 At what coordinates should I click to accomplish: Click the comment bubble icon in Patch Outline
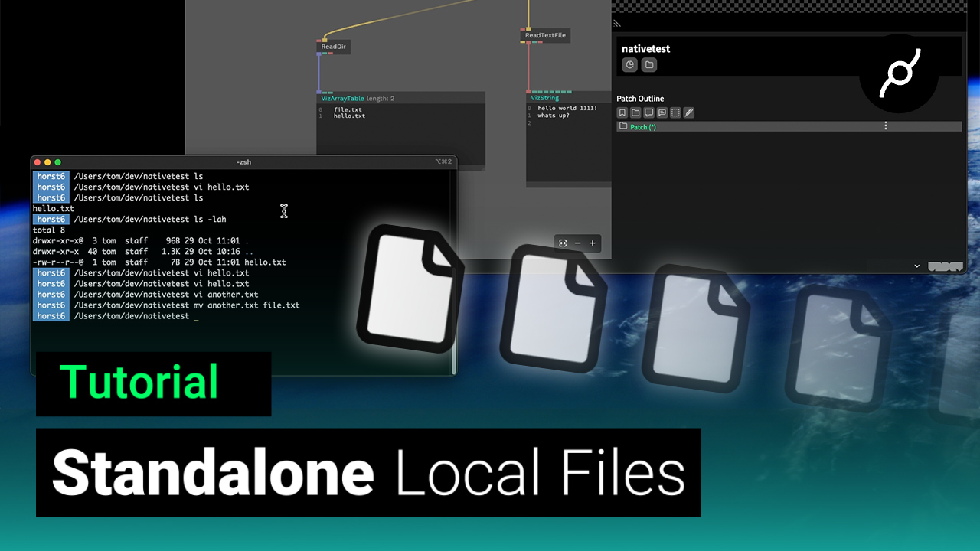pyautogui.click(x=648, y=112)
